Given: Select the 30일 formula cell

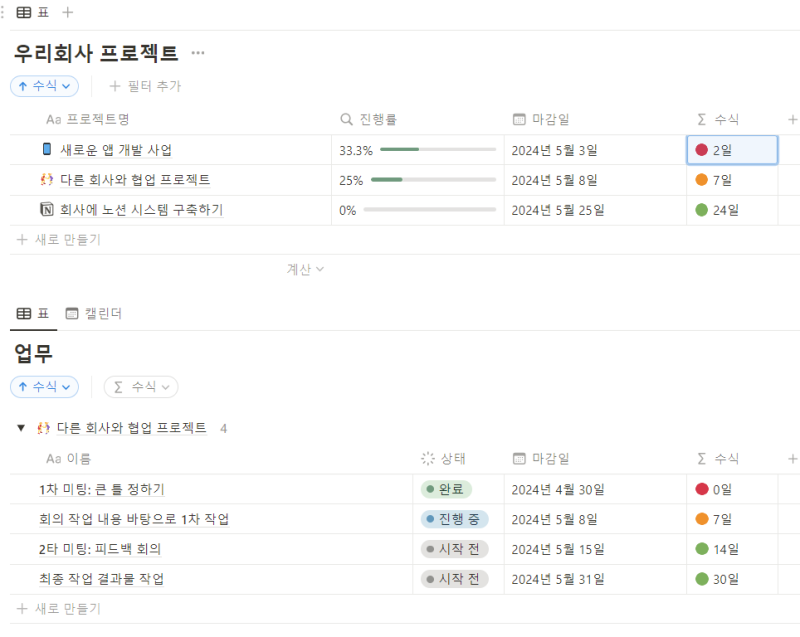Looking at the screenshot, I should pos(732,579).
